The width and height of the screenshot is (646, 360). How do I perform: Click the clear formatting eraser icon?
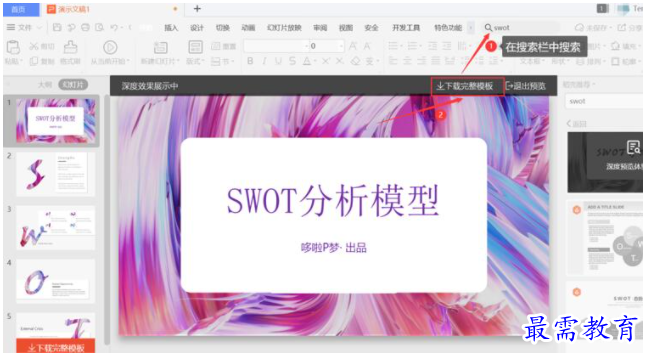point(355,61)
